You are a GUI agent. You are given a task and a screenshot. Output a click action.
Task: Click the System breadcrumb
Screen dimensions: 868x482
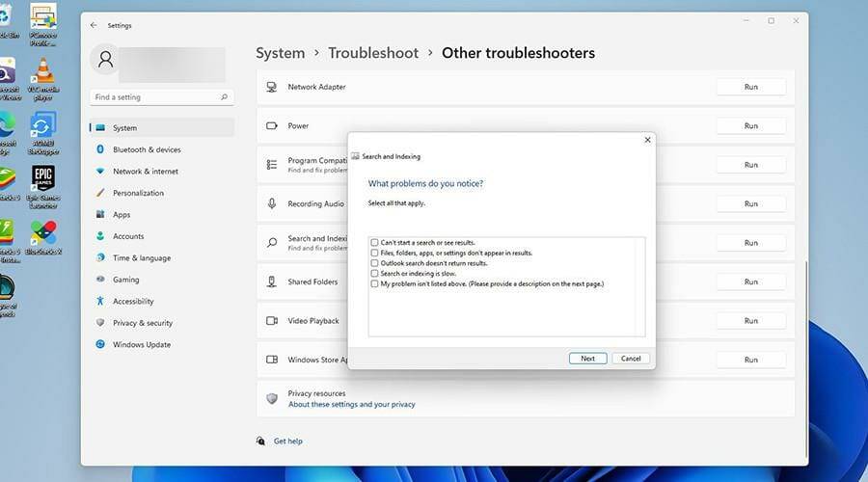click(280, 53)
